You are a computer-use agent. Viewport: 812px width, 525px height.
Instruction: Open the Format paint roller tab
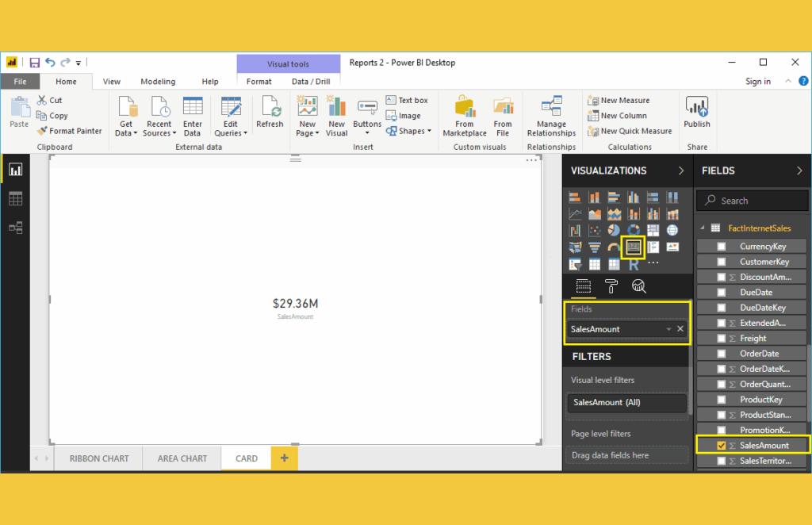[611, 286]
